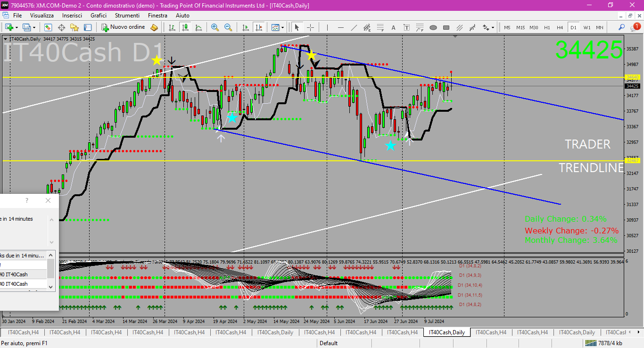The height and width of the screenshot is (348, 644).
Task: Select the M5 timeframe
Action: tap(507, 27)
